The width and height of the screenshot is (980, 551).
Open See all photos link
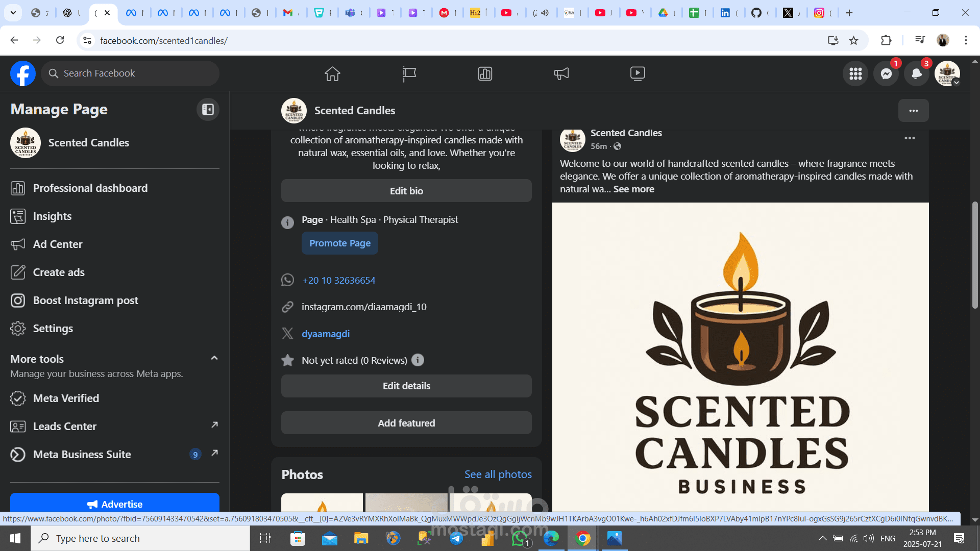tap(498, 474)
